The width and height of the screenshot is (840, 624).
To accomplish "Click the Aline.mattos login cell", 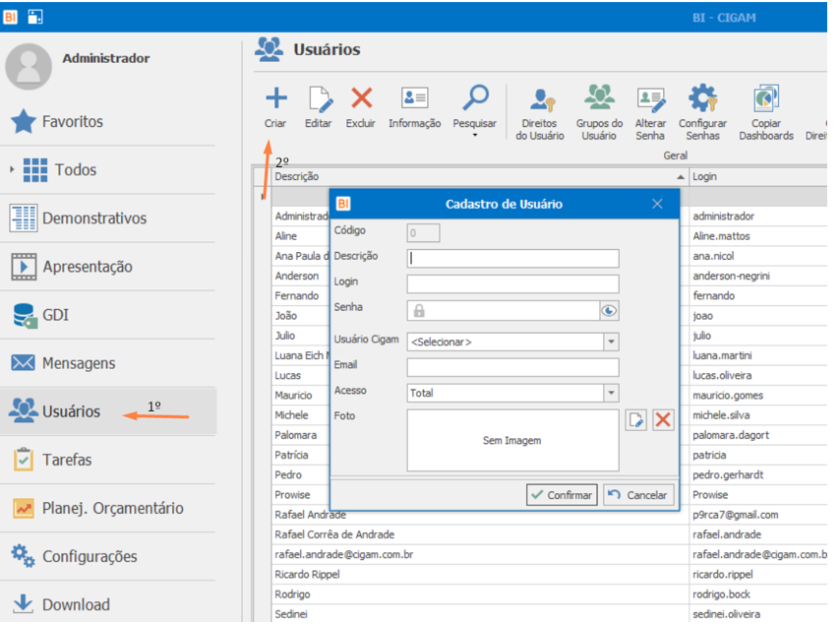I will click(758, 236).
